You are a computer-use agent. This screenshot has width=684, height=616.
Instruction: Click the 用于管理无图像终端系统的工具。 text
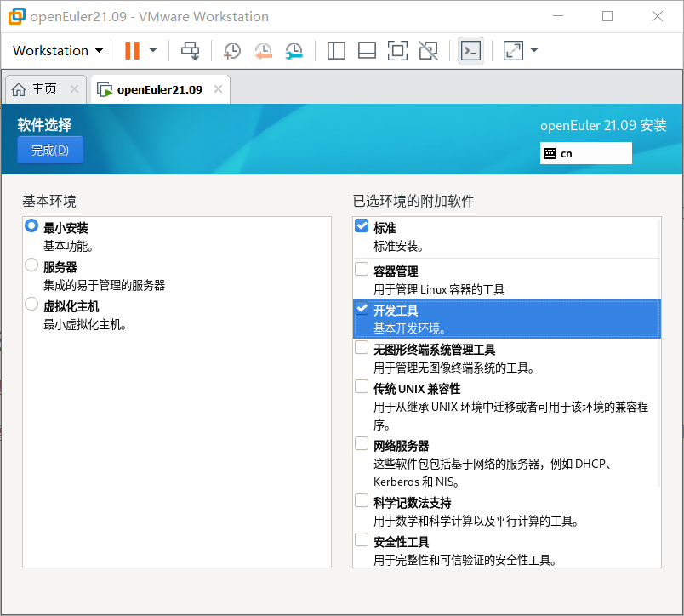coord(454,368)
